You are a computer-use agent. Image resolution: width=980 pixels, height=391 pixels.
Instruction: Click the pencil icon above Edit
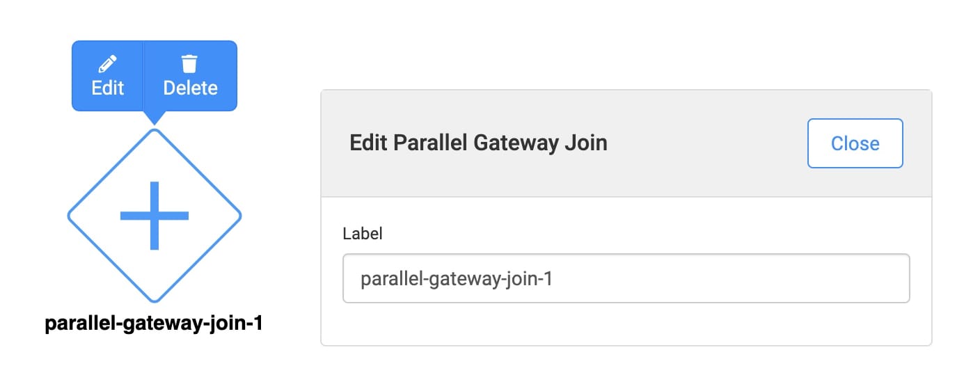(x=107, y=65)
